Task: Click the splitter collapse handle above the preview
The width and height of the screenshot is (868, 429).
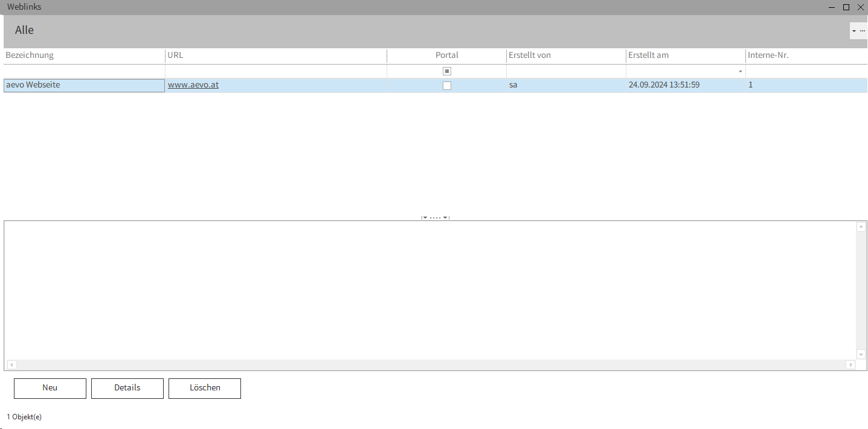Action: pos(435,217)
